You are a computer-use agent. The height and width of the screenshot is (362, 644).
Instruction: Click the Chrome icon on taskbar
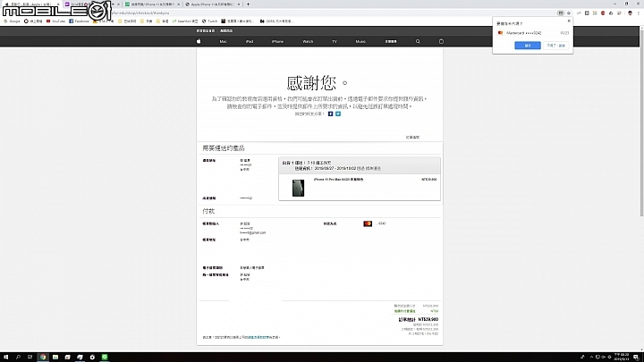43,357
